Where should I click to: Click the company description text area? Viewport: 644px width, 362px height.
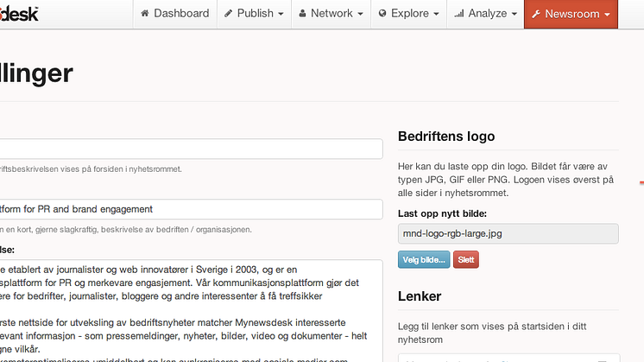pos(191,311)
